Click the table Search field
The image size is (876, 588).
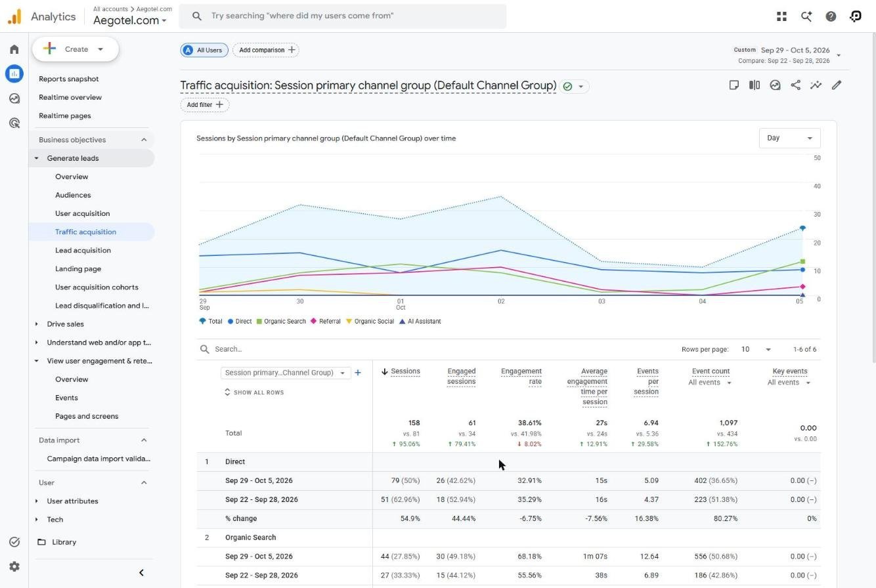[x=433, y=349]
